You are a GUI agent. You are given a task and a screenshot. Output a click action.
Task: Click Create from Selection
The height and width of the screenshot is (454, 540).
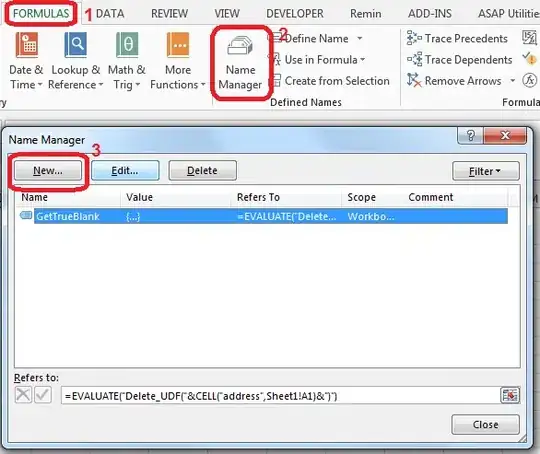pyautogui.click(x=331, y=81)
